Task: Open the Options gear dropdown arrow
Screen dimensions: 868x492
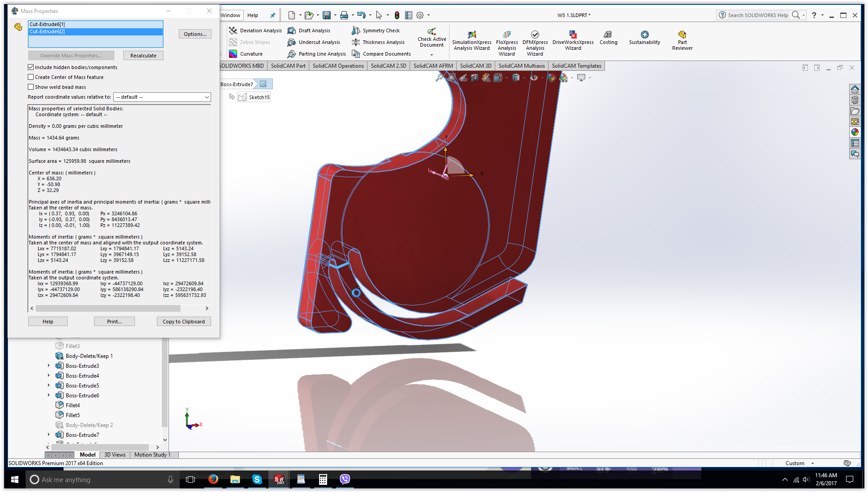Action: 428,15
